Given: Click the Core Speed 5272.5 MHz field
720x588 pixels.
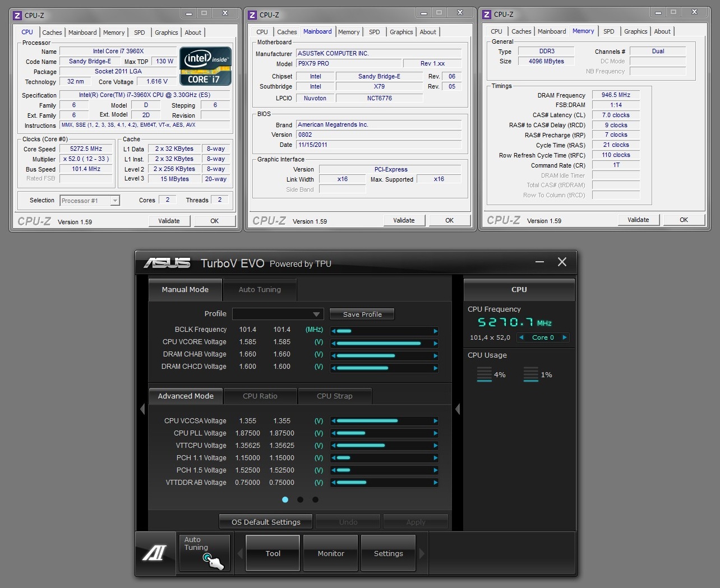Looking at the screenshot, I should click(86, 149).
